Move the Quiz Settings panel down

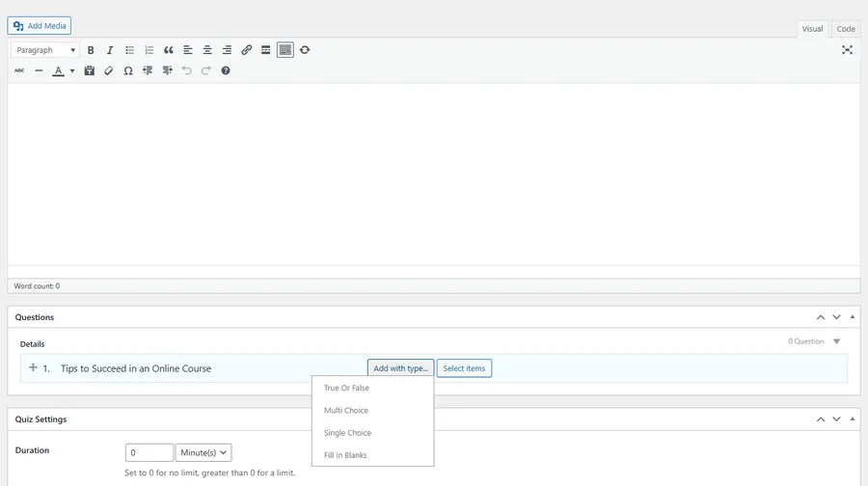coord(836,419)
